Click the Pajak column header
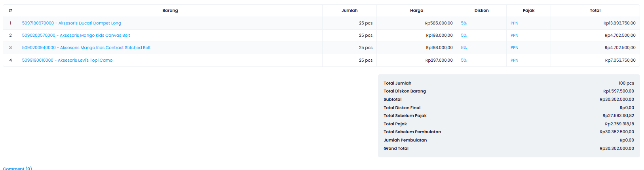 click(x=528, y=11)
